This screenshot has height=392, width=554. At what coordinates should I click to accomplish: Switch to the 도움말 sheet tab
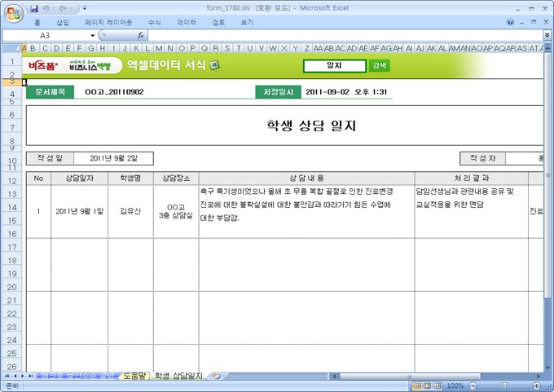pyautogui.click(x=134, y=376)
